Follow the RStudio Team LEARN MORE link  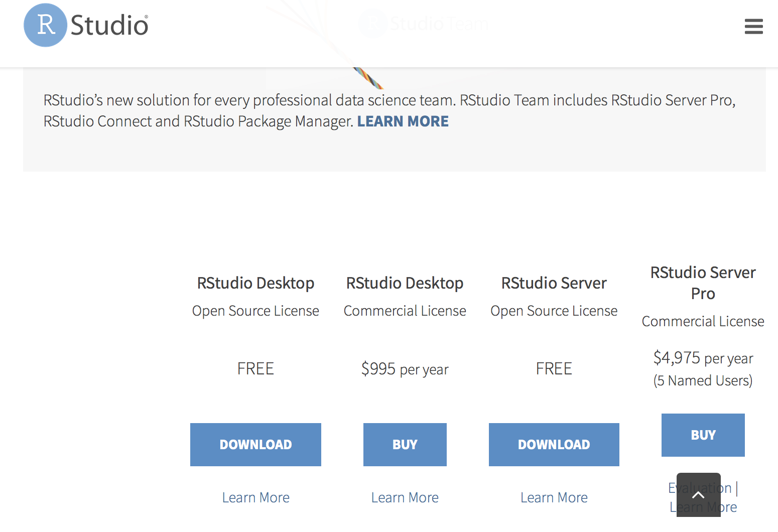(403, 121)
